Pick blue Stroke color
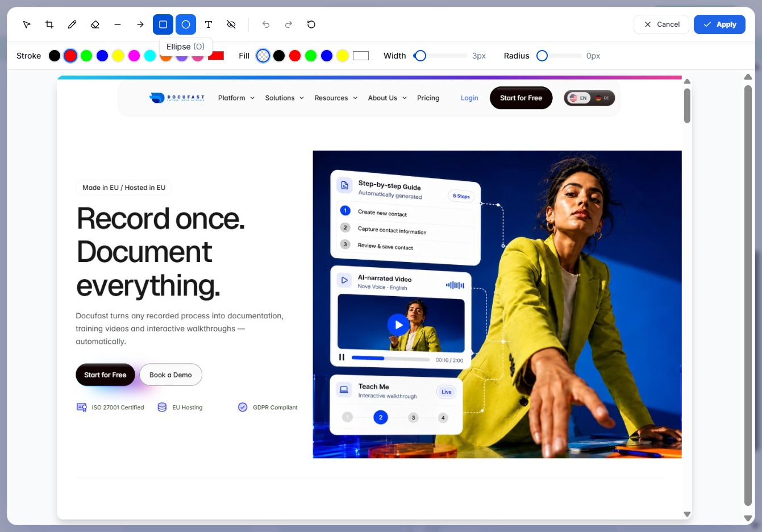 pos(102,56)
